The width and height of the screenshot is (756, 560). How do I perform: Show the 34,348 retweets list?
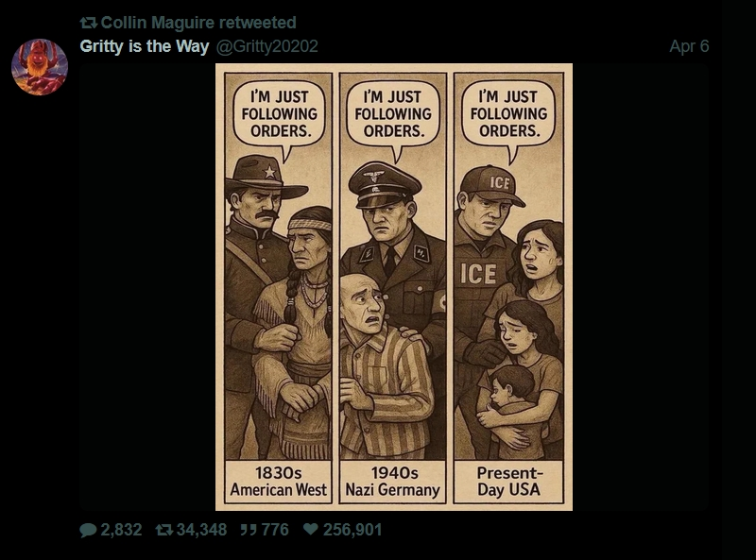pyautogui.click(x=201, y=530)
